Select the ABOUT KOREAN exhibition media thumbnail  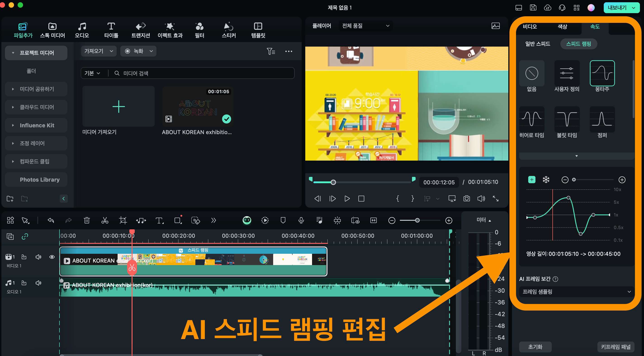[x=198, y=106]
